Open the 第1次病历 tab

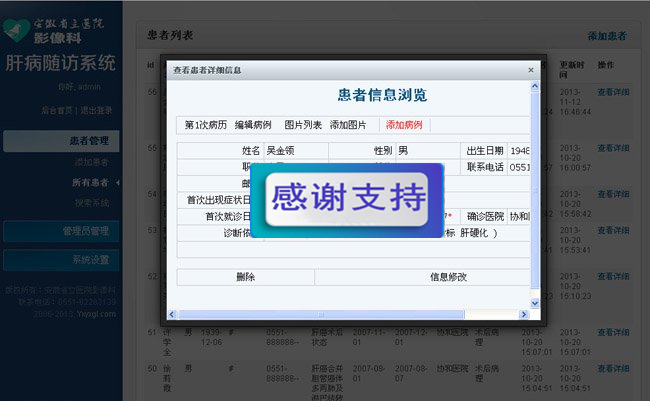206,125
